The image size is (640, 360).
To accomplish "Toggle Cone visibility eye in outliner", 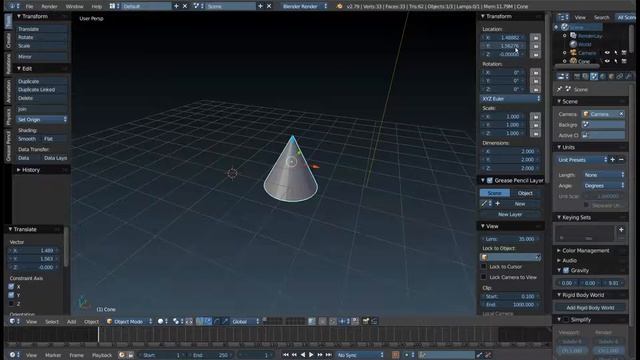I will coord(607,61).
